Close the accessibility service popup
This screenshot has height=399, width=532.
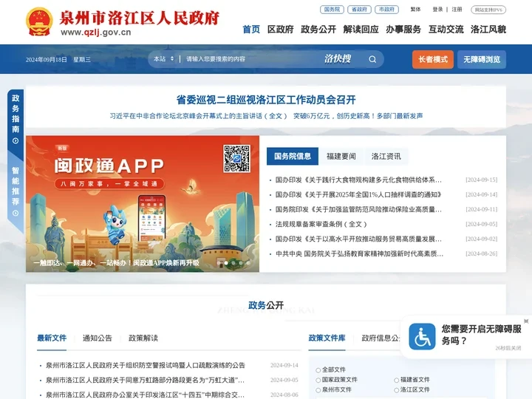[x=526, y=321]
